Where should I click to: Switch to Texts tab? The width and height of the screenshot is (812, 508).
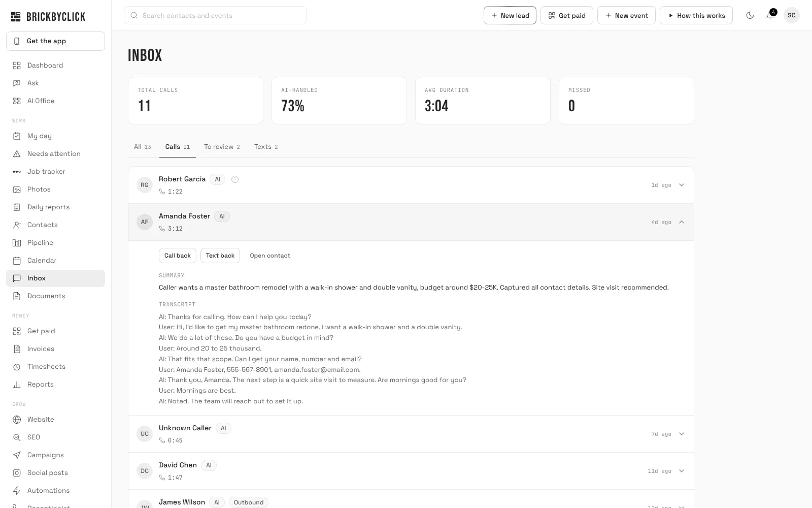pos(266,147)
